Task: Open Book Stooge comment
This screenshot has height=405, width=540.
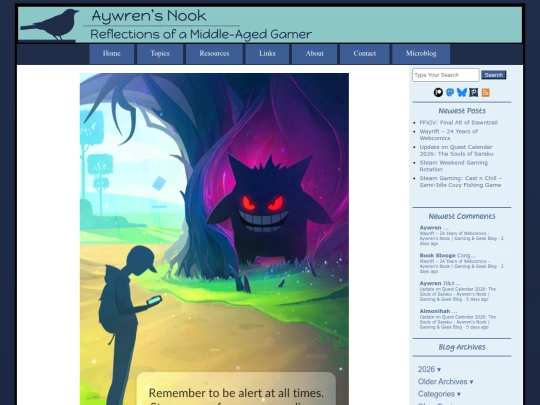Action: [x=461, y=263]
